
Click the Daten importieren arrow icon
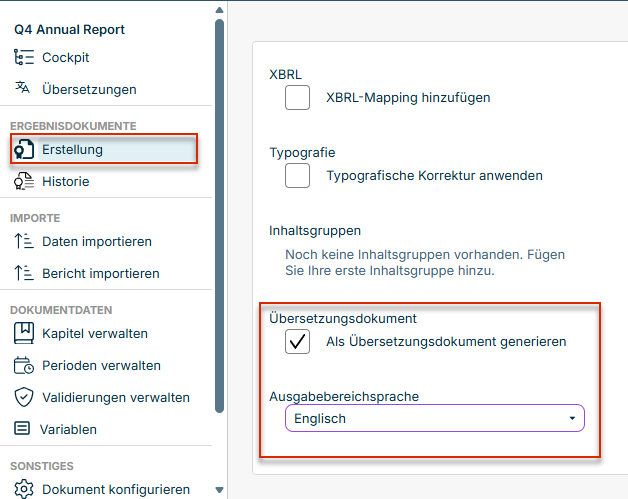(x=24, y=241)
